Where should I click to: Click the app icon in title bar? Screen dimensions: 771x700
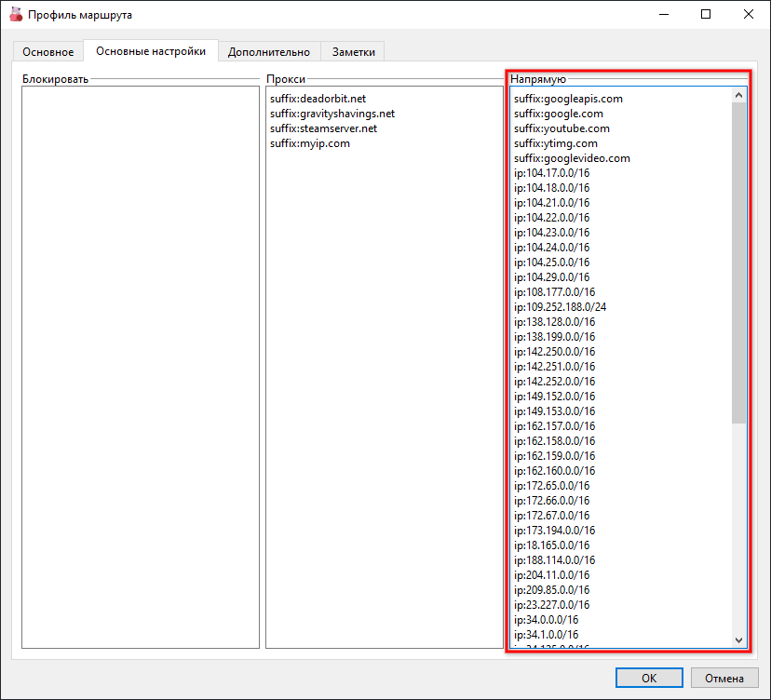pyautogui.click(x=16, y=14)
